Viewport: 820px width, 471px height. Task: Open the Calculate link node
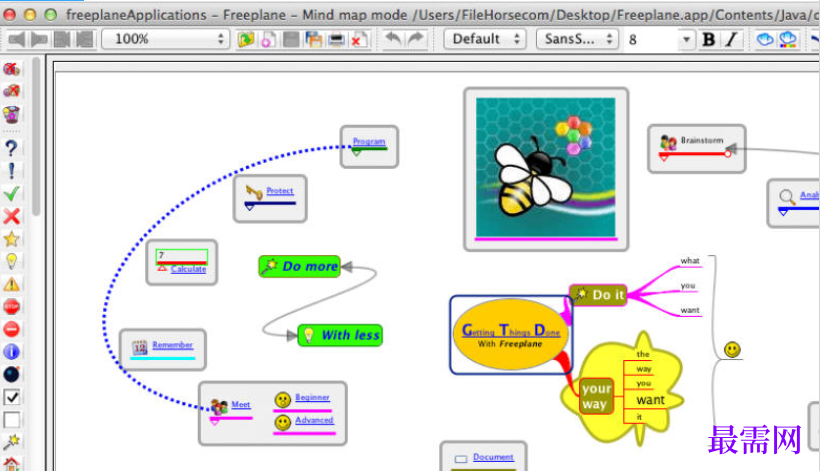[x=189, y=269]
